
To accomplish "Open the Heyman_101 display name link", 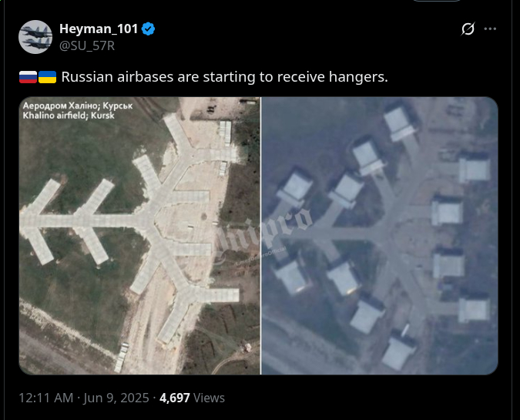I will [x=99, y=29].
